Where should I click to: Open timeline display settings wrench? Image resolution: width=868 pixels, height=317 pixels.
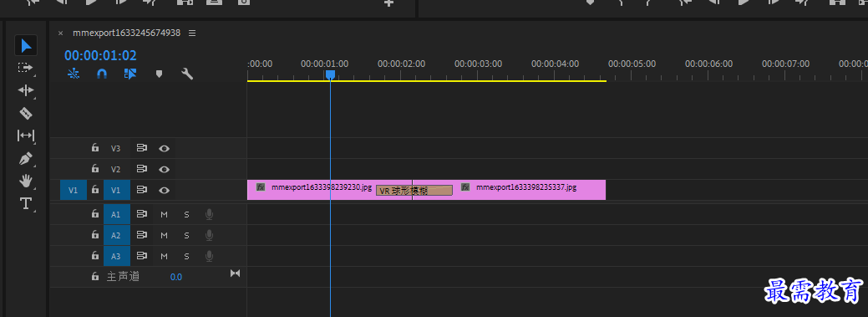pyautogui.click(x=188, y=73)
